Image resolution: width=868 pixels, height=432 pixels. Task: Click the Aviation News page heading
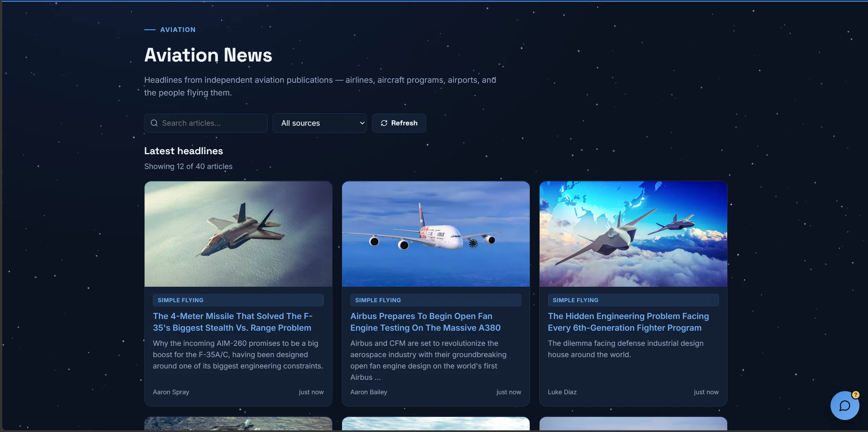[208, 55]
